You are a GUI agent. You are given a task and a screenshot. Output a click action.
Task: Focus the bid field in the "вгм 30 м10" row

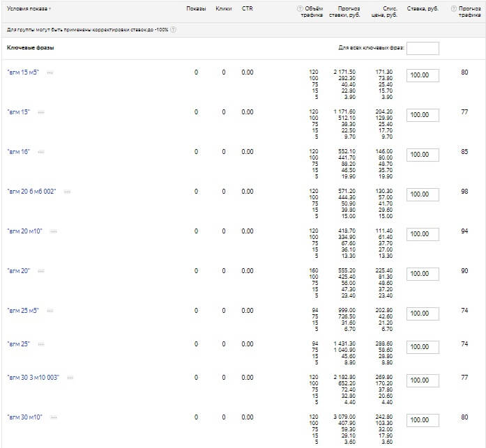423,420
